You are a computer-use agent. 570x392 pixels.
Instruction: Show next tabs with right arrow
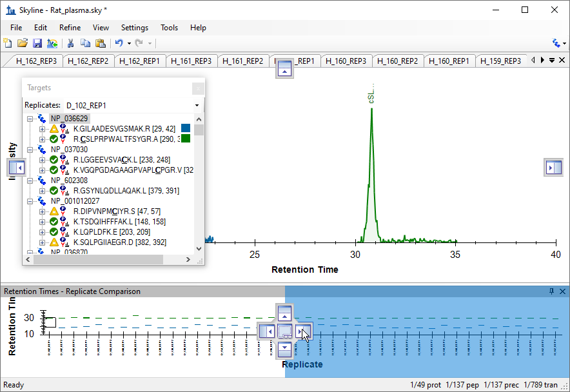tap(542, 60)
